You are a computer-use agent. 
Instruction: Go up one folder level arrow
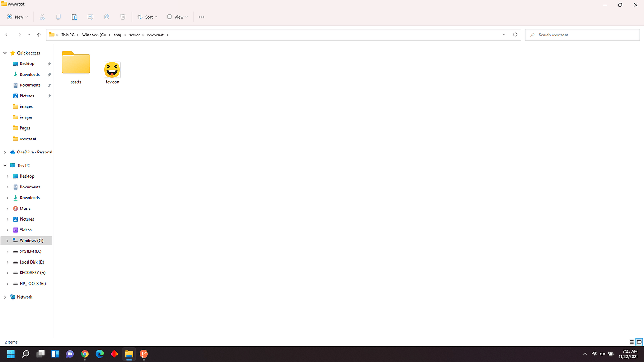[39, 35]
